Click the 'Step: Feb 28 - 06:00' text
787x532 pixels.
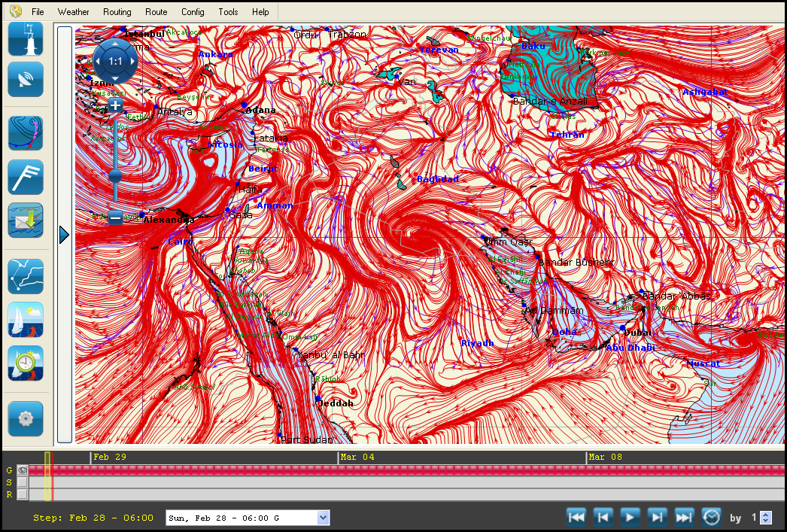tap(93, 518)
